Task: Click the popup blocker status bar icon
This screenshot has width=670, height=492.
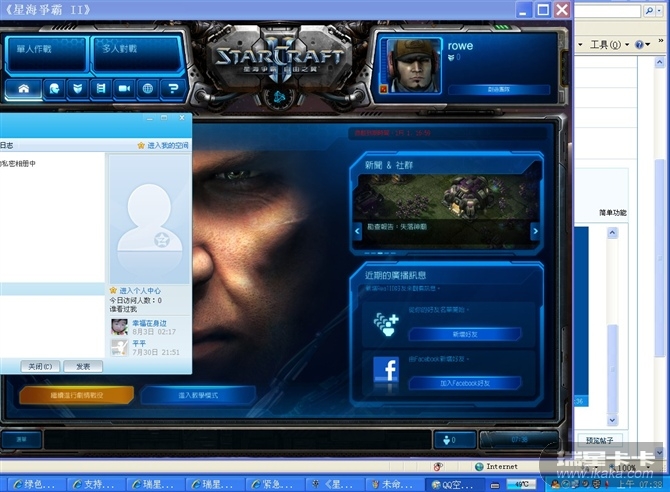Action: (438, 466)
